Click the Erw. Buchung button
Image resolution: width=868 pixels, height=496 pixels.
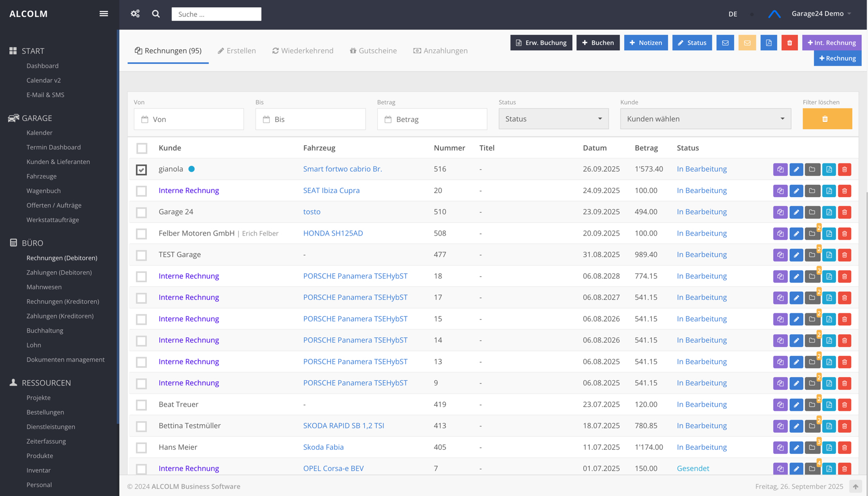click(541, 43)
